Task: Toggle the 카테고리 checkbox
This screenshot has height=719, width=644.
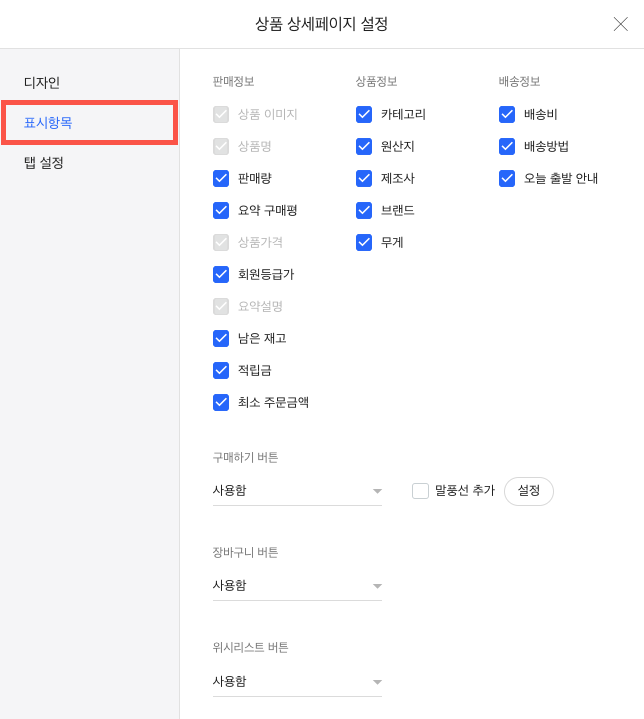Action: point(364,114)
